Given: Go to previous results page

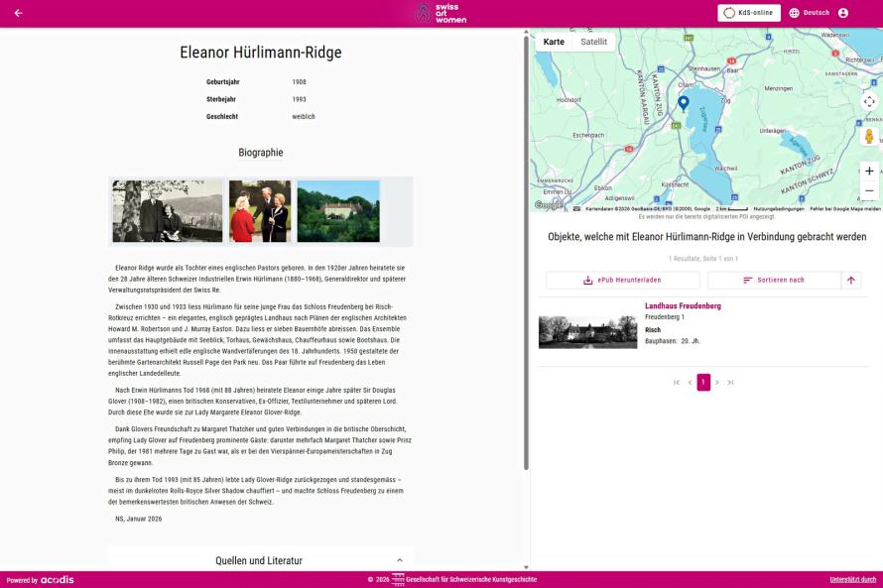Looking at the screenshot, I should tap(690, 383).
